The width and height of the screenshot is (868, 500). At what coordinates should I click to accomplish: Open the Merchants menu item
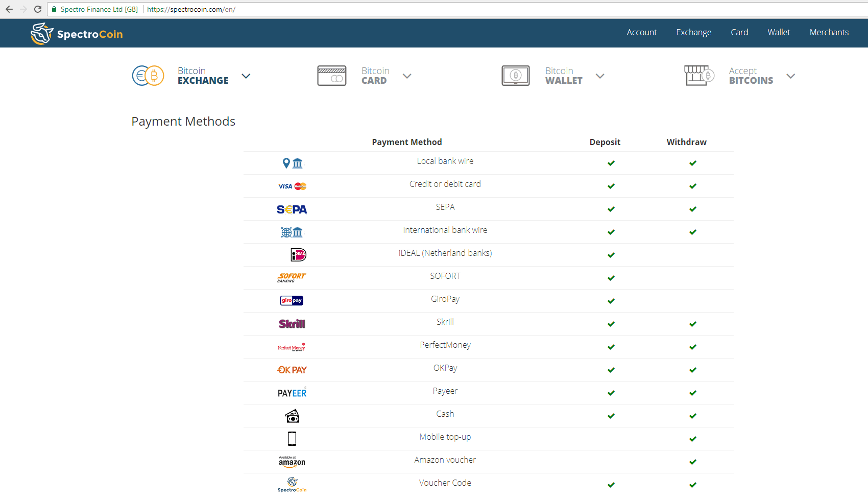click(829, 32)
